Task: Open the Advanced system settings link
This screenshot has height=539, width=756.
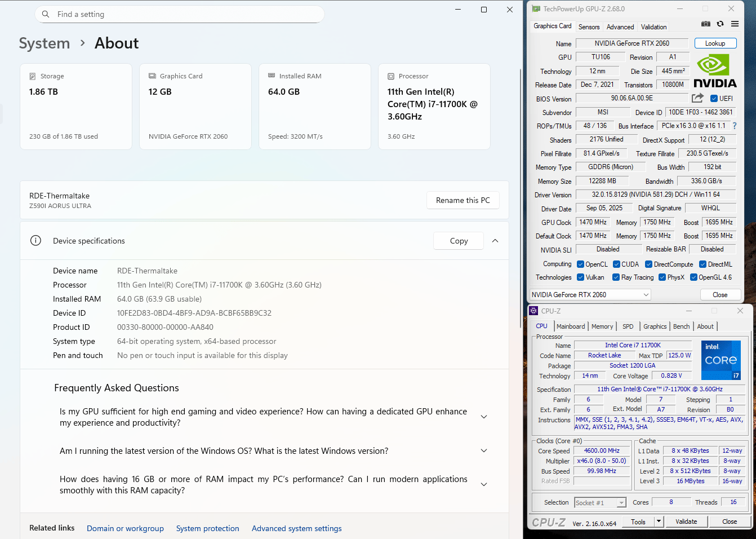Action: click(297, 528)
